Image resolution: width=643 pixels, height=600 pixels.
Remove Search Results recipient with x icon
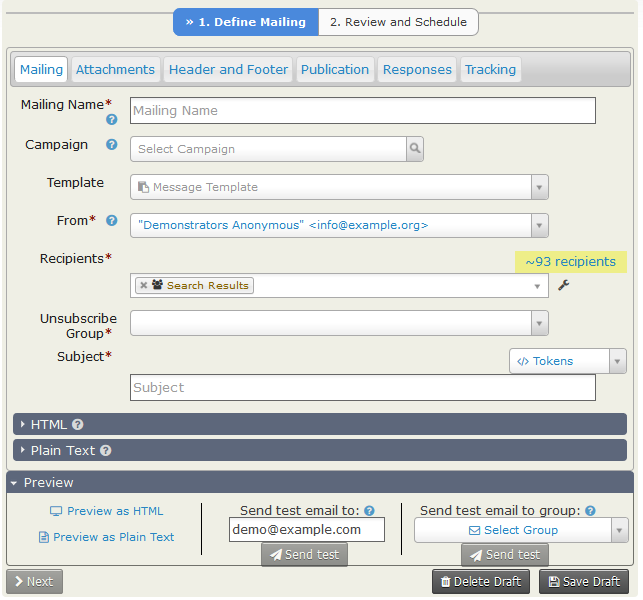(144, 286)
